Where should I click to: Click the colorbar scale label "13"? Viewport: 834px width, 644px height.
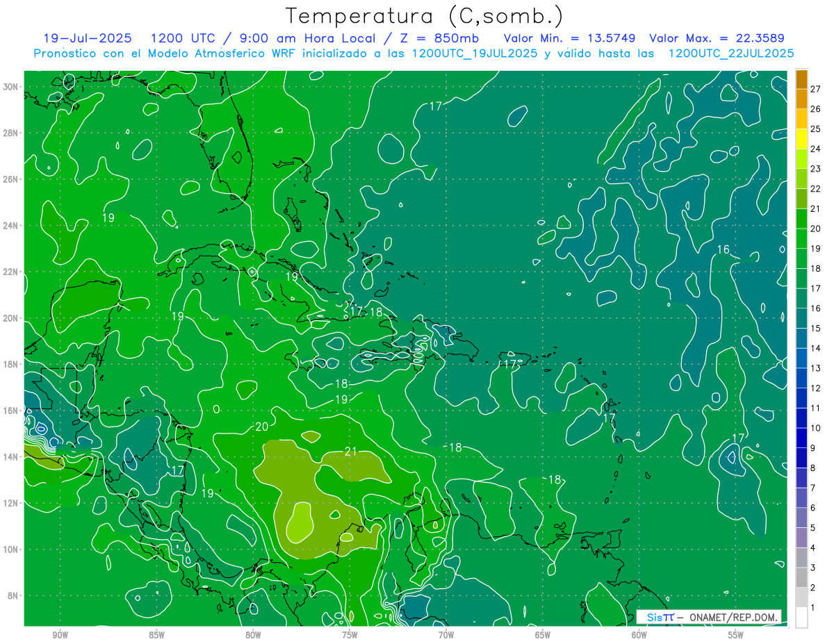click(x=816, y=368)
